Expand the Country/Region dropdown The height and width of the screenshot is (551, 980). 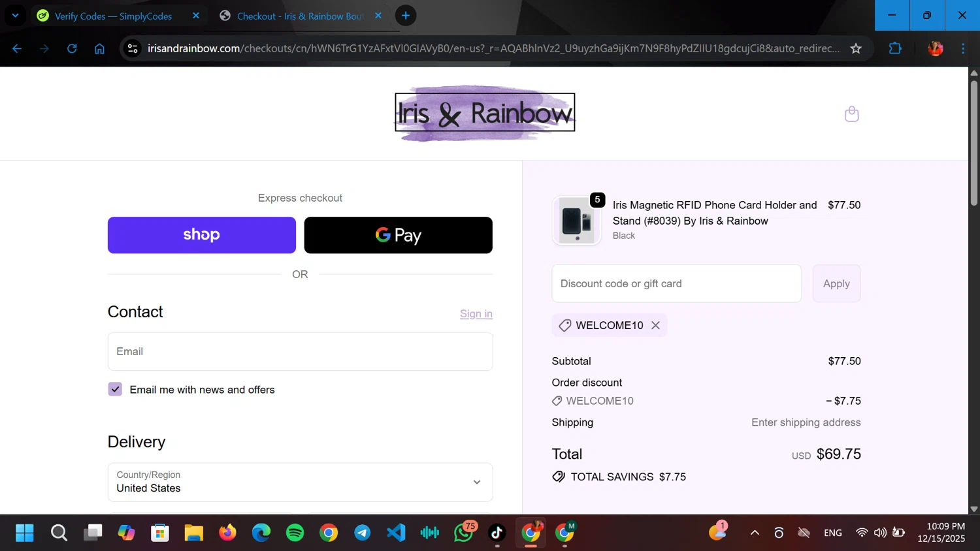point(300,482)
